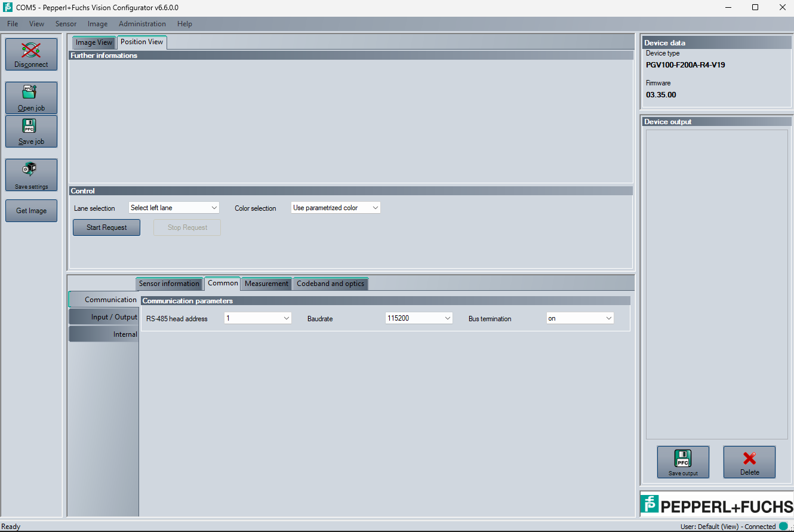
Task: Click the RS-485 head address label
Action: coord(177,319)
